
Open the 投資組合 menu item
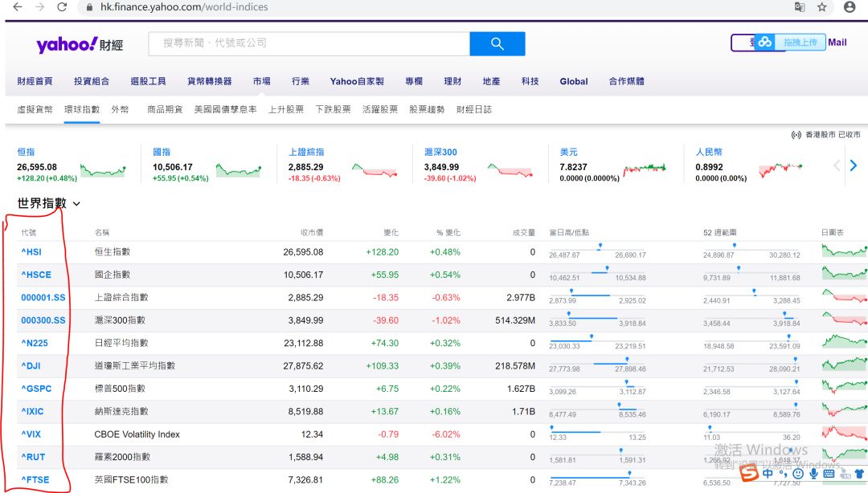coord(92,81)
